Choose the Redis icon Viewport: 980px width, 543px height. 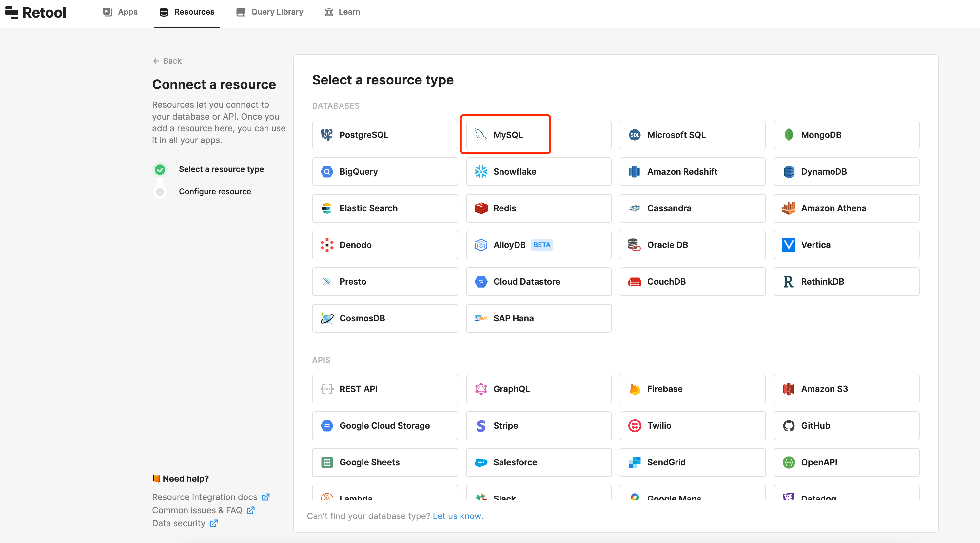coord(481,208)
